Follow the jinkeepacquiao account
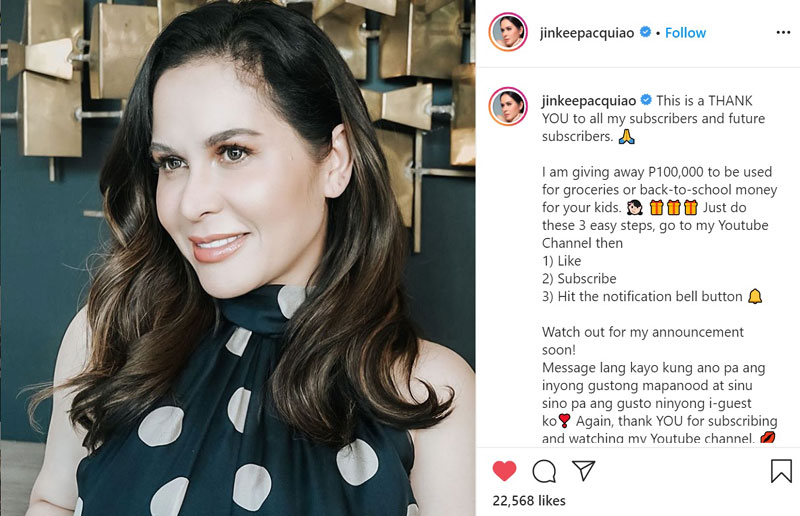 (x=685, y=33)
